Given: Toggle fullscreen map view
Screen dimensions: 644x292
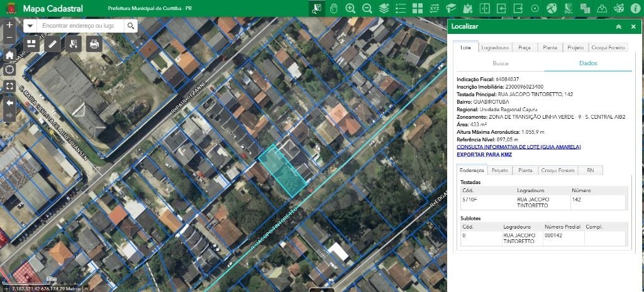Looking at the screenshot, I should coord(9,86).
